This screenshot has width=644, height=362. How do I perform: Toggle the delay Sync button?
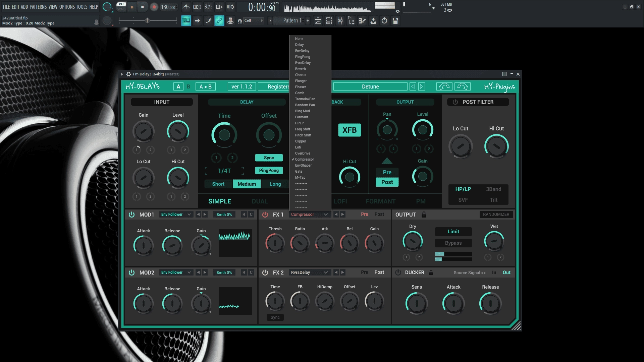269,158
